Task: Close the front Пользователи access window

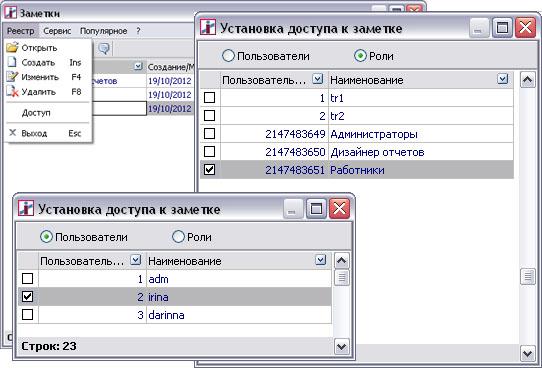Action: click(x=339, y=208)
